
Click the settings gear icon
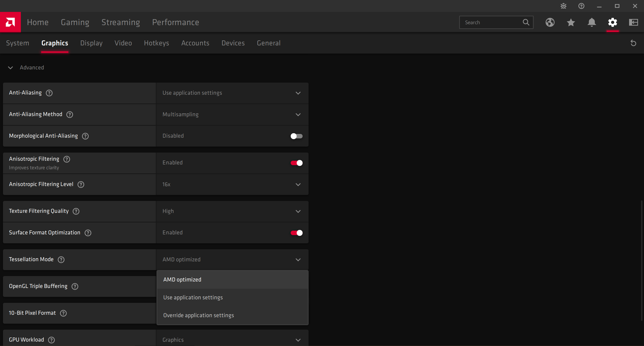(612, 23)
